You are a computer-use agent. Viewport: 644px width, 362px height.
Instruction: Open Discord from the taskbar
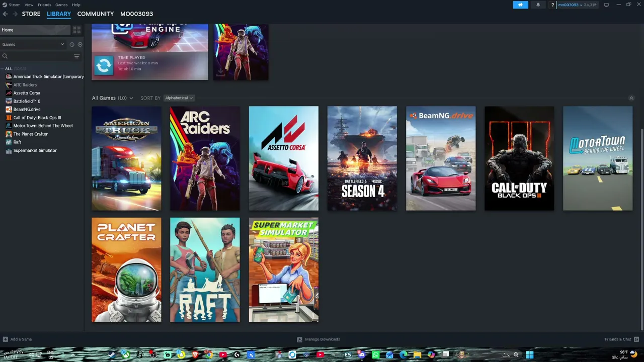[x=361, y=355]
